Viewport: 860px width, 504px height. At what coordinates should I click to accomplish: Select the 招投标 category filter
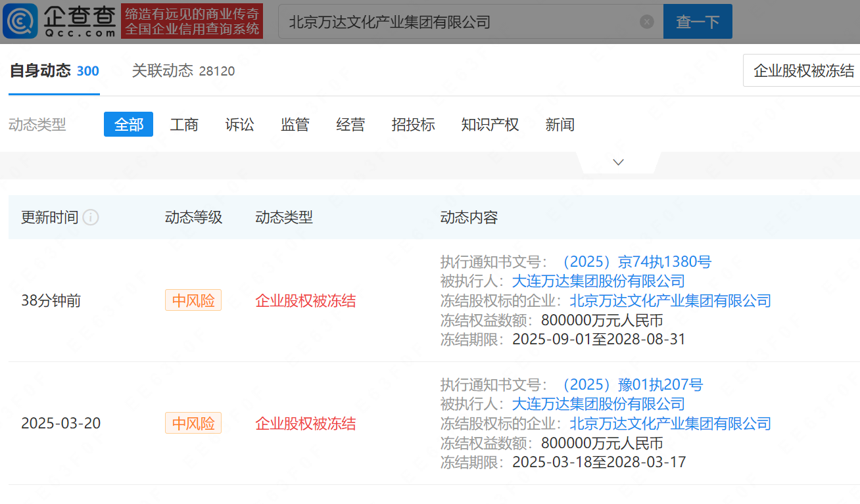click(413, 124)
